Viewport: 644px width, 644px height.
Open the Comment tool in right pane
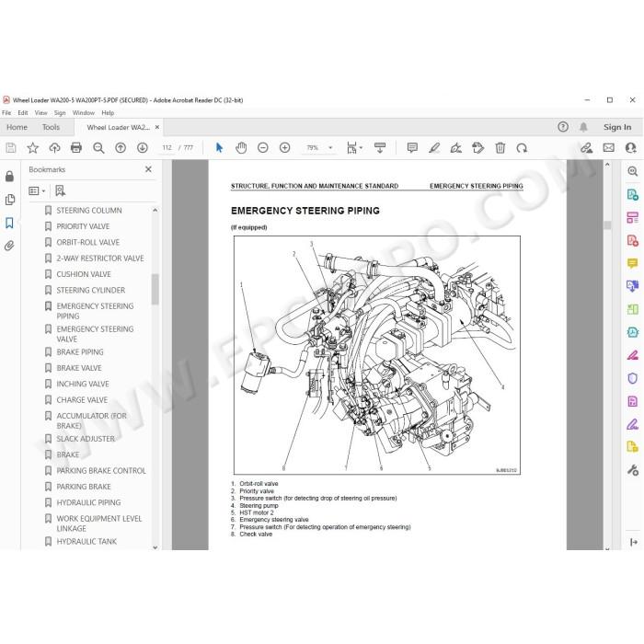633,263
